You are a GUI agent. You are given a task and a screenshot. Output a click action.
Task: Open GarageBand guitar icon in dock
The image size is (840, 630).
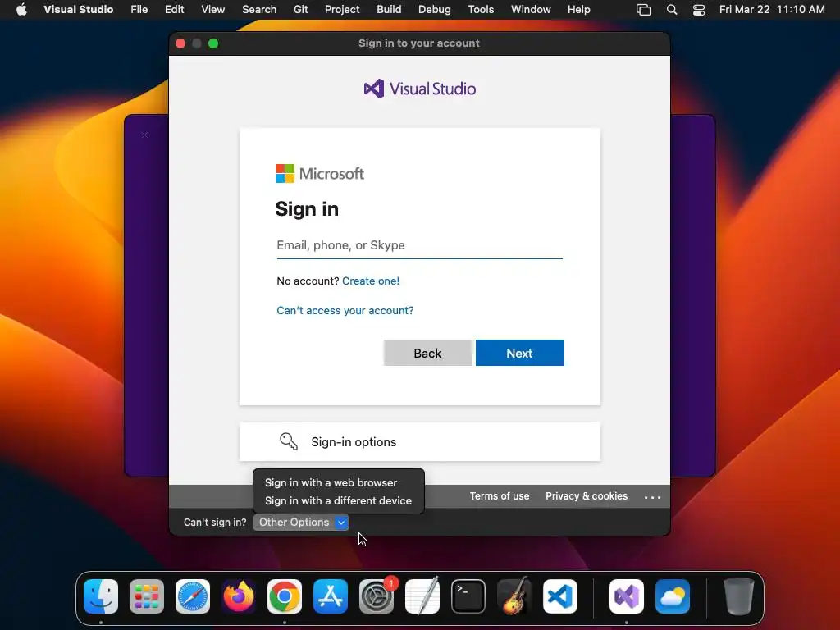[514, 596]
